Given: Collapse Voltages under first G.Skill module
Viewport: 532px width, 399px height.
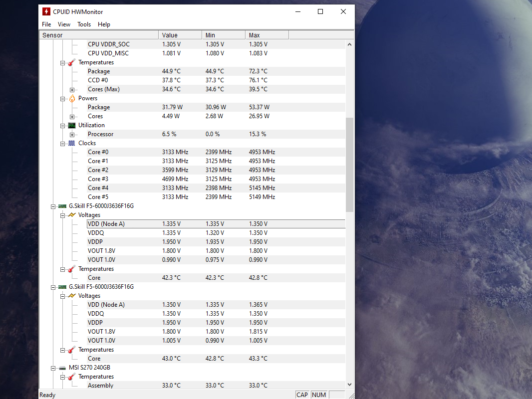Looking at the screenshot, I should click(x=62, y=215).
